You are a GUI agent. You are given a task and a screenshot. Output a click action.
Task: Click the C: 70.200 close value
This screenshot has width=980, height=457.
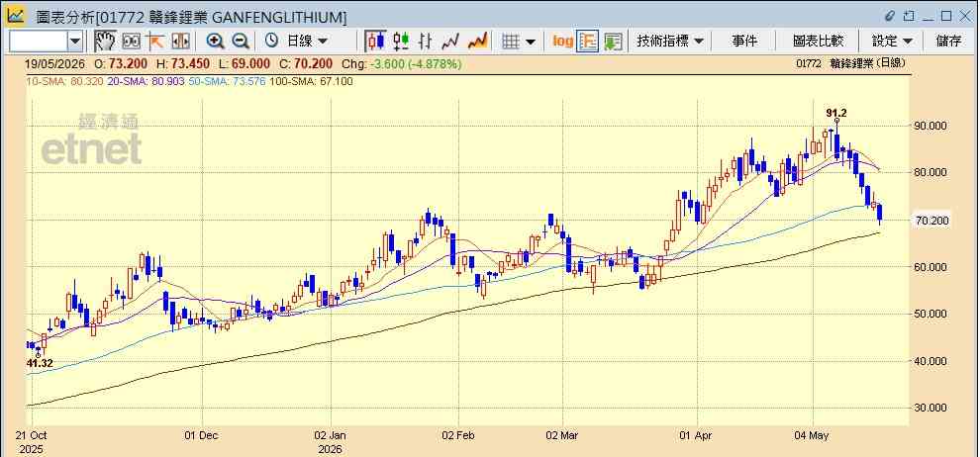(306, 63)
